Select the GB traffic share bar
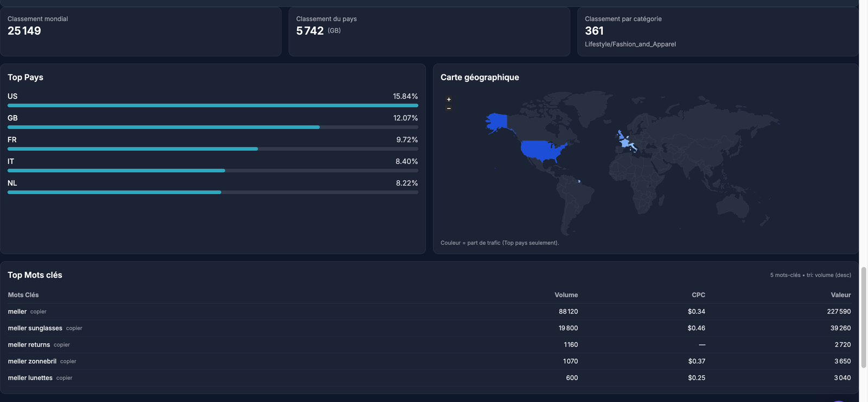The height and width of the screenshot is (402, 868). tap(213, 127)
